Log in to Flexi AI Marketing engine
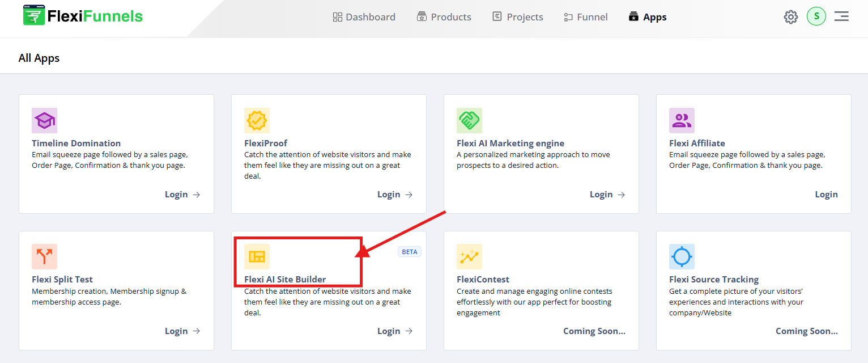This screenshot has width=868, height=363. (607, 195)
